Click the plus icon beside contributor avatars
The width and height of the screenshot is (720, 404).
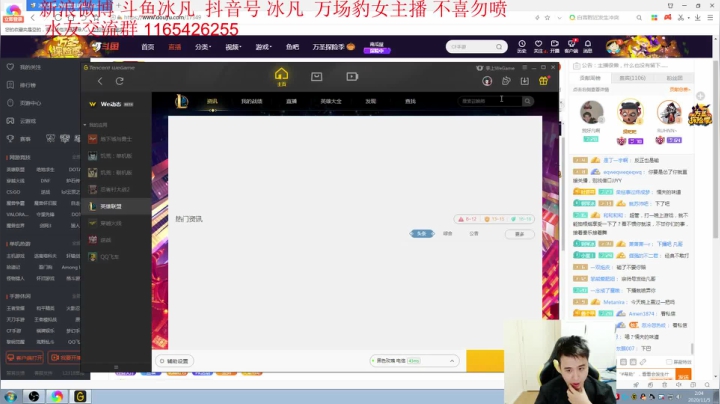700,96
